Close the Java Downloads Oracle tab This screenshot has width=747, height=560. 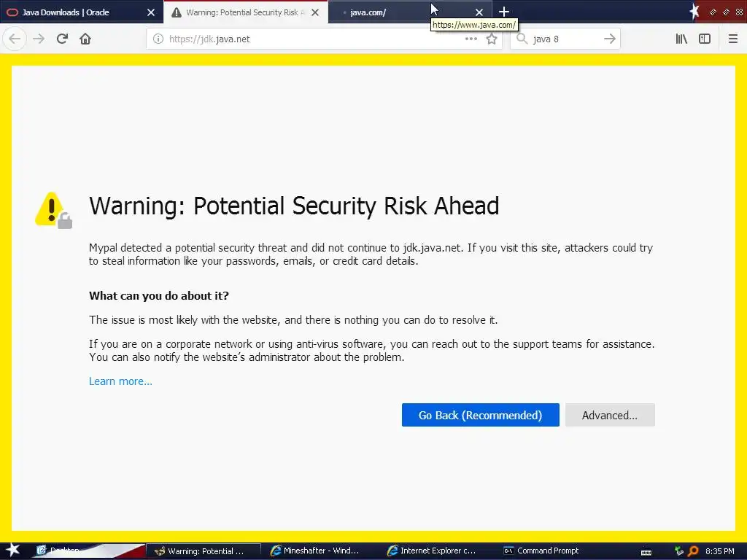tap(151, 12)
